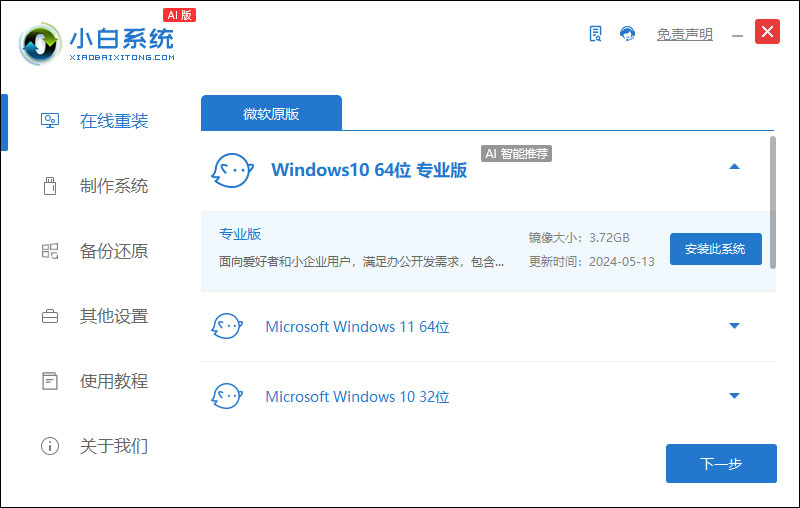800x508 pixels.
Task: Minimize the 小白系统 window
Action: click(x=737, y=36)
